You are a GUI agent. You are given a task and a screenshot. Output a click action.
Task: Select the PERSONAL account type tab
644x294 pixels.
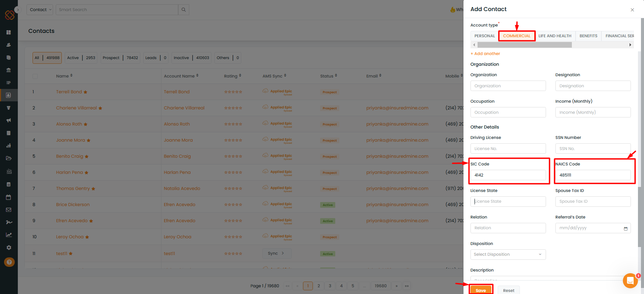(484, 36)
